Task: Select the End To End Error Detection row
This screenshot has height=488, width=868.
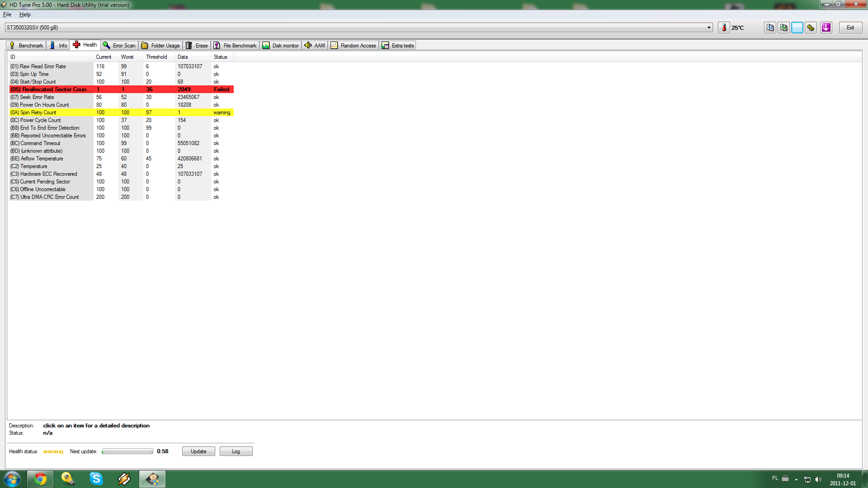Action: pyautogui.click(x=121, y=128)
